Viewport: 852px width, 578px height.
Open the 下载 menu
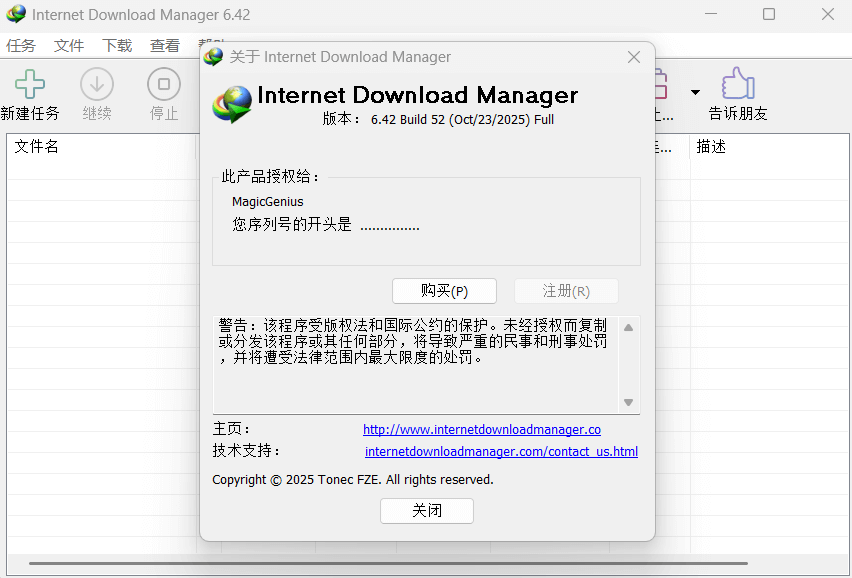[117, 46]
